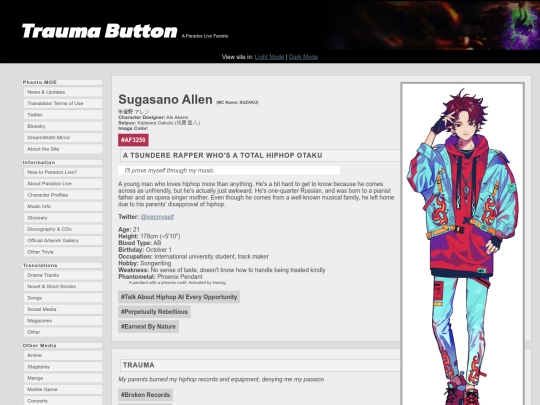Click the header banner artwork image
This screenshot has width=540, height=405.
point(432,25)
